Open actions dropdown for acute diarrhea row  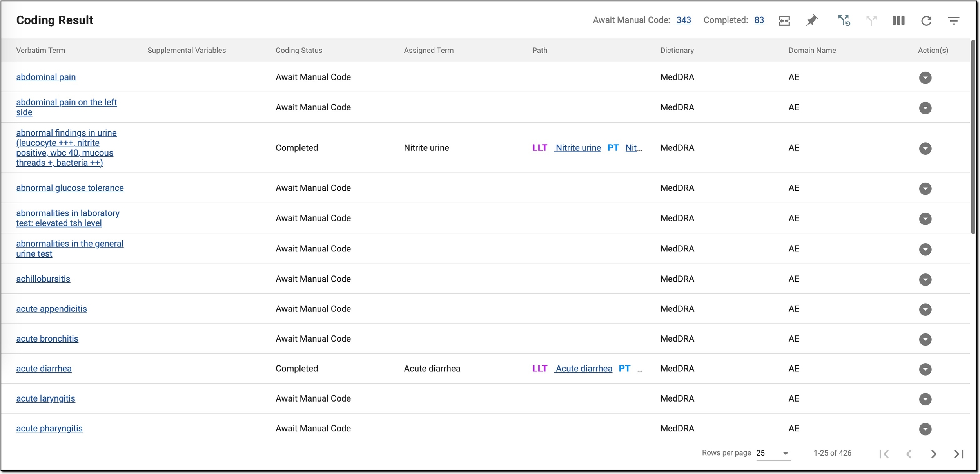(925, 369)
